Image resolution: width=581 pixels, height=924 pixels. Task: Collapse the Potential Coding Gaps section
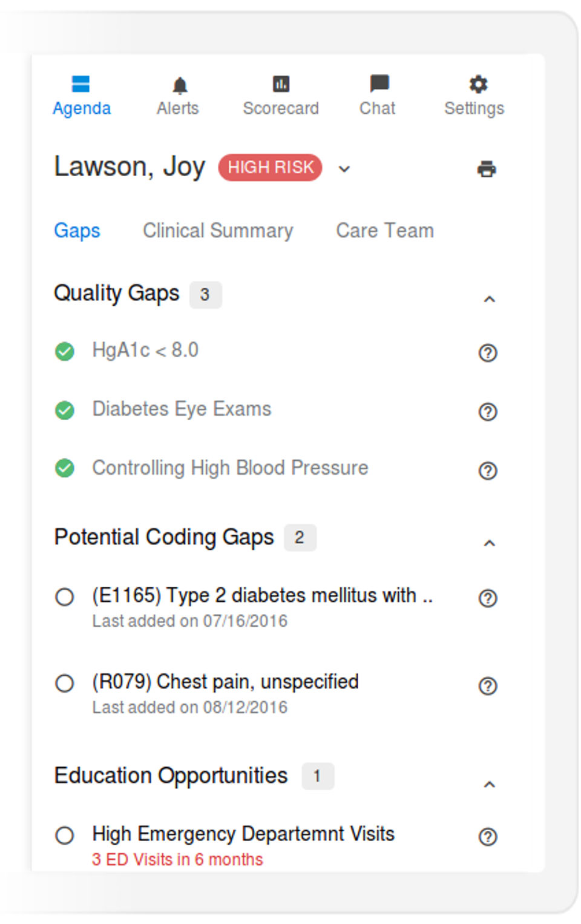pos(489,543)
